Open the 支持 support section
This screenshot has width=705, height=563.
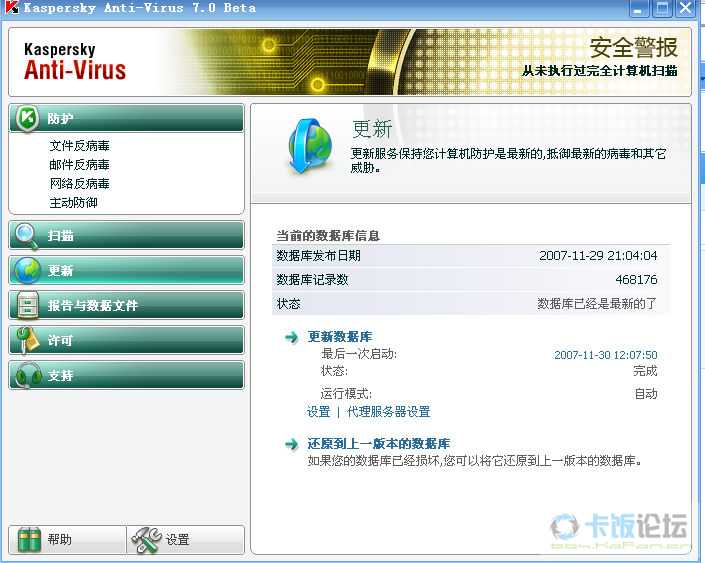pyautogui.click(x=126, y=375)
